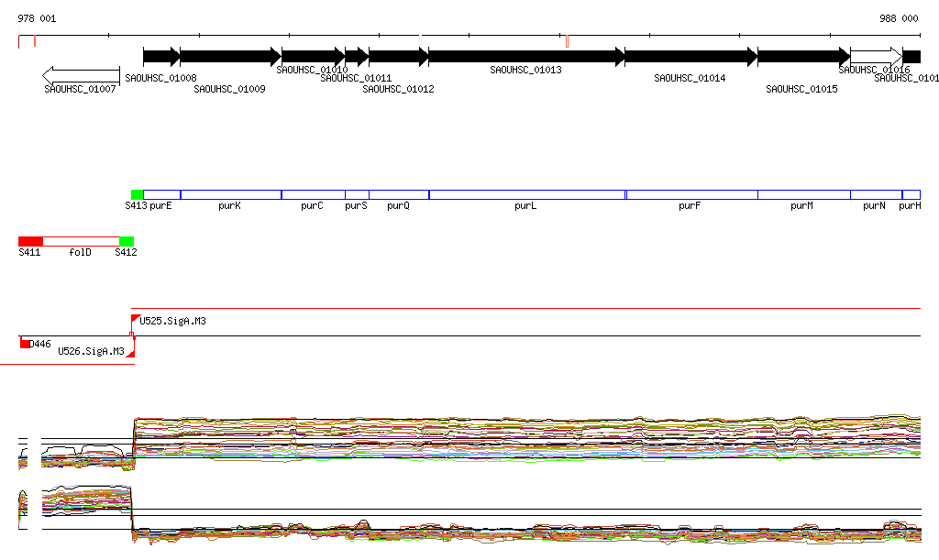Select the purF segment in the operon track
939x560 pixels.
tap(690, 194)
